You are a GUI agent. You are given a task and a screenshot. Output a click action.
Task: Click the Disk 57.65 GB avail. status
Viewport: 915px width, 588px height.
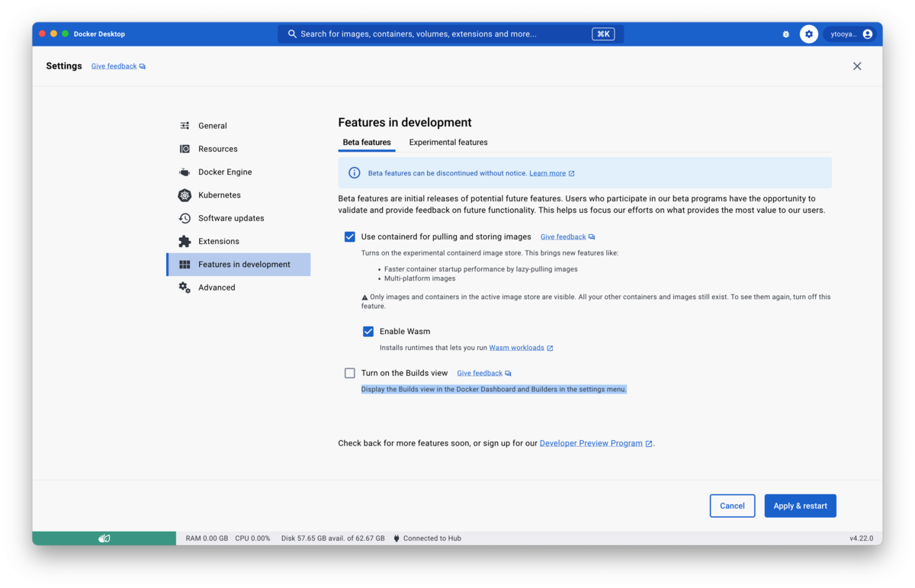click(332, 538)
